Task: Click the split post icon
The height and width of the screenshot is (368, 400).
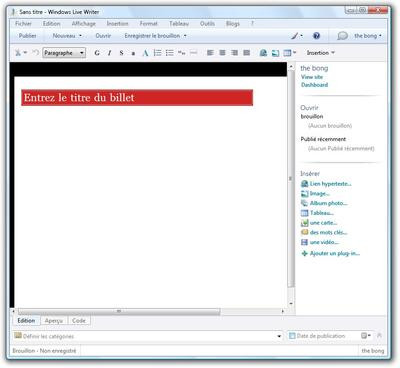Action: point(194,53)
